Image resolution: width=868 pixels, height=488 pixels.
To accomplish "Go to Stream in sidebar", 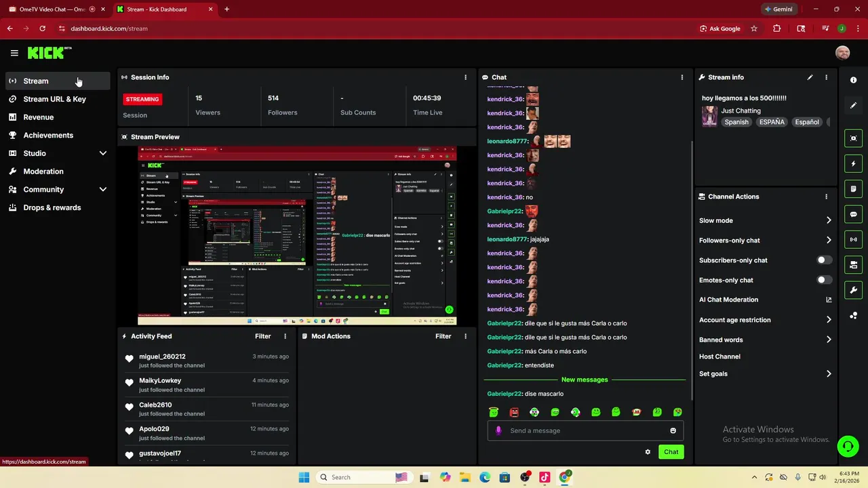I will (58, 81).
